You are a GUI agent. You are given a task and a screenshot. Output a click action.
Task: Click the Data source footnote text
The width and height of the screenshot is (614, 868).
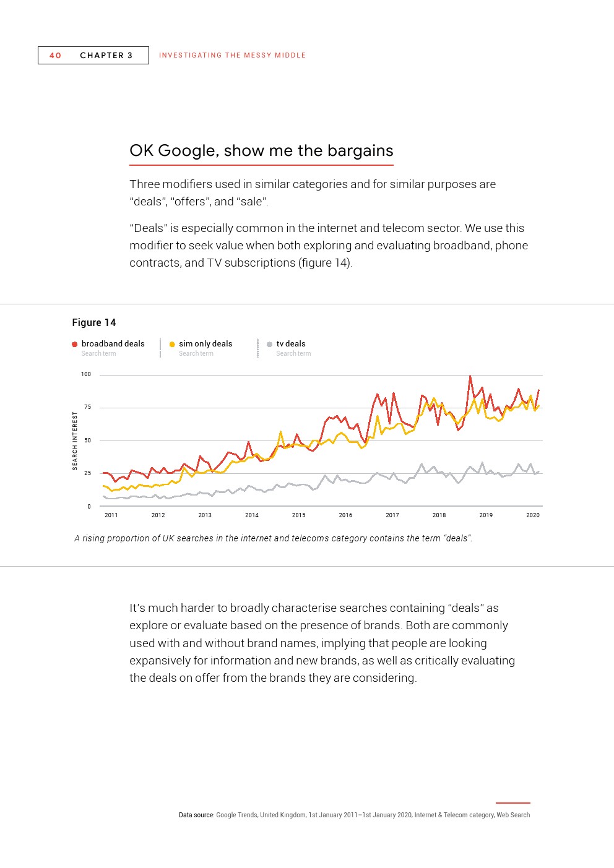point(354,815)
